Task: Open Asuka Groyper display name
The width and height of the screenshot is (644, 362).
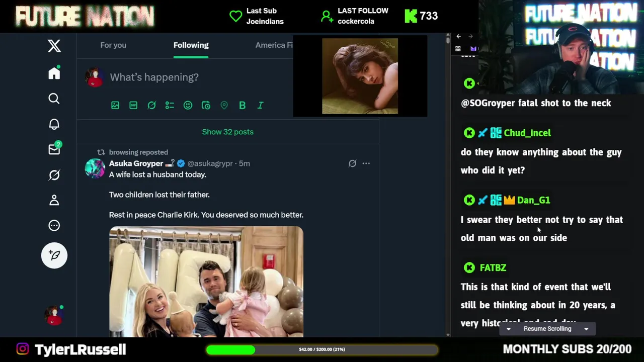Action: 136,163
